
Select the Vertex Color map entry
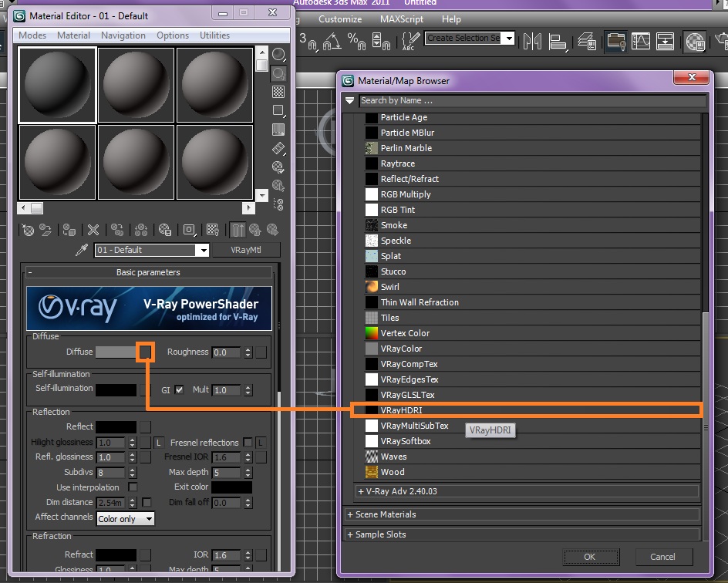click(x=533, y=333)
